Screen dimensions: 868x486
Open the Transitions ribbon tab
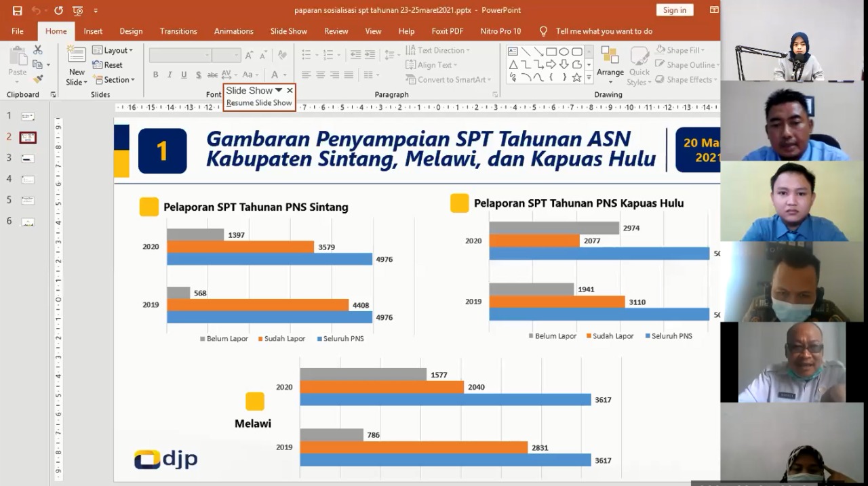pos(178,31)
